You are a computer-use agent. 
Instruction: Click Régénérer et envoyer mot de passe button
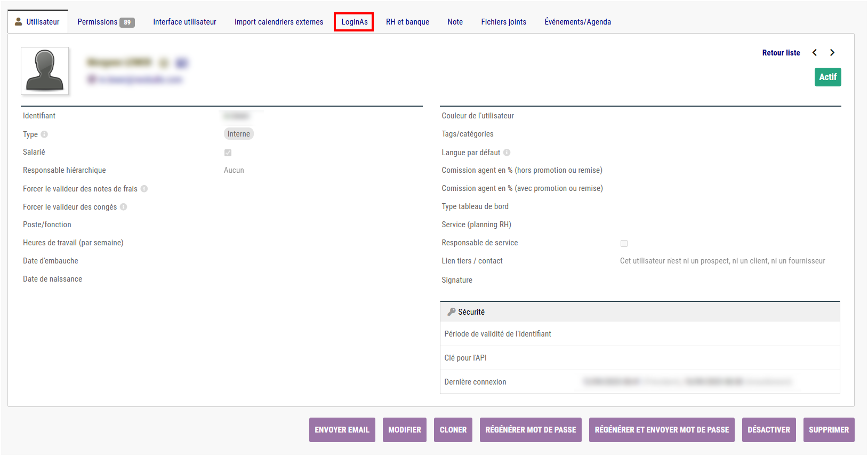pyautogui.click(x=662, y=430)
